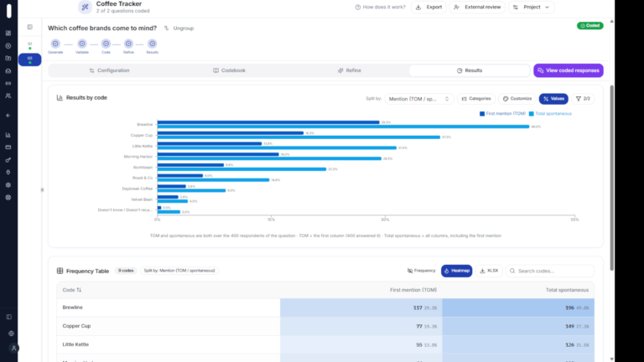Click the Generate step circle

pos(55,44)
